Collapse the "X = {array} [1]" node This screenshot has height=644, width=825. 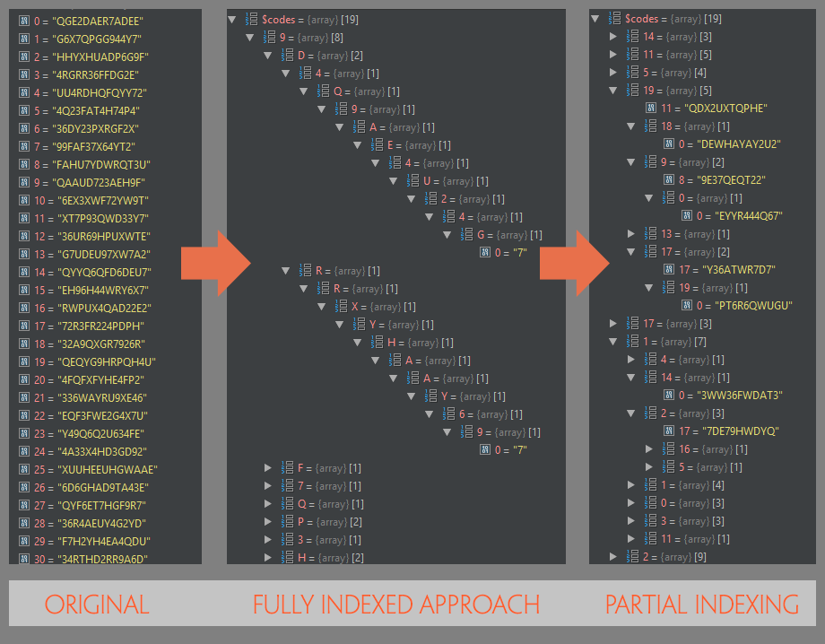click(321, 307)
